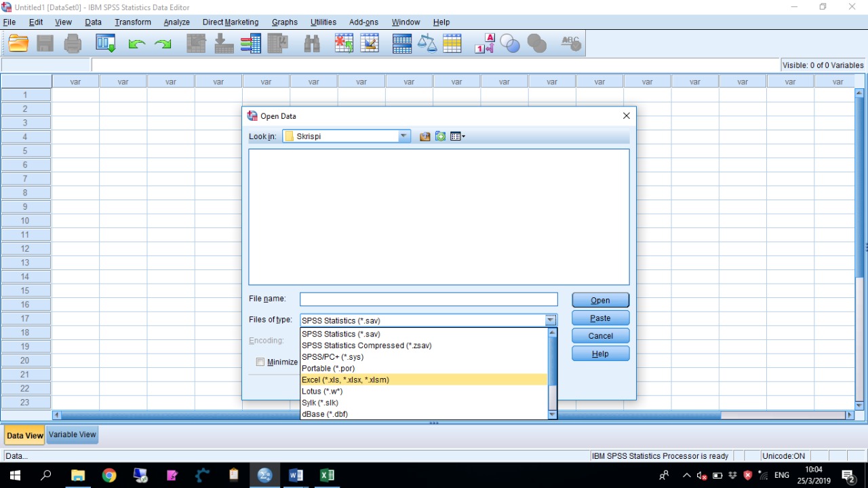Expand the Files of type dropdown

[551, 320]
